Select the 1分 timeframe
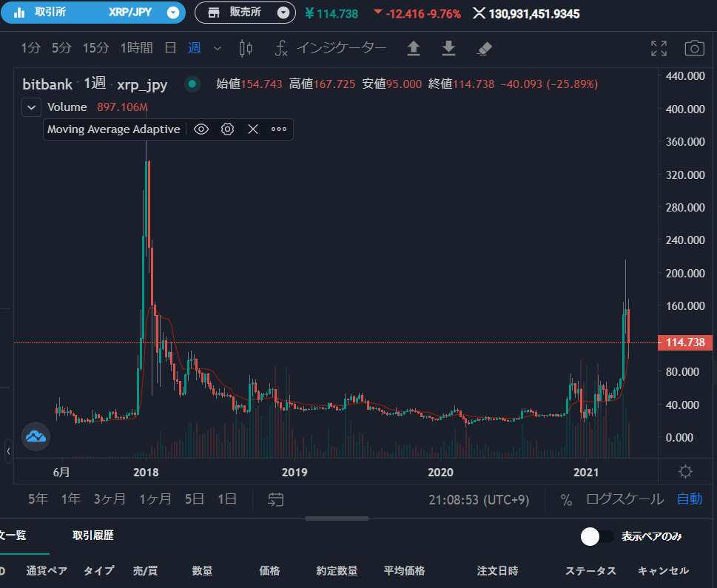The height and width of the screenshot is (588, 717). coord(30,47)
